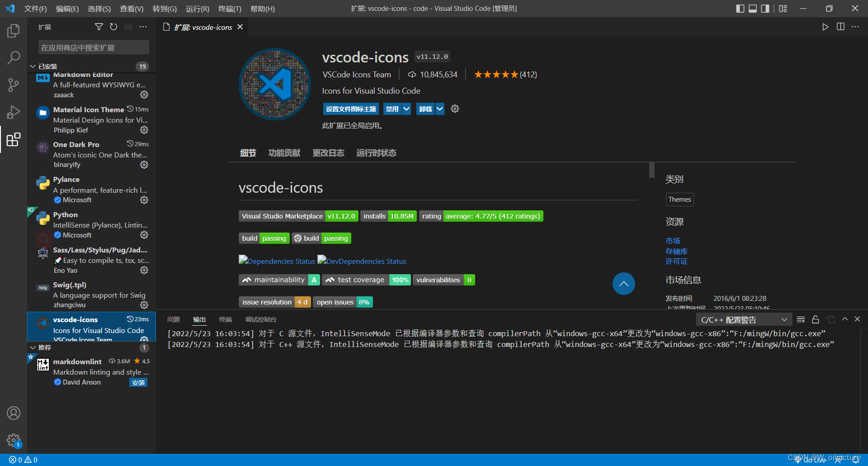
Task: Open manage gear for Python extension
Action: [144, 235]
